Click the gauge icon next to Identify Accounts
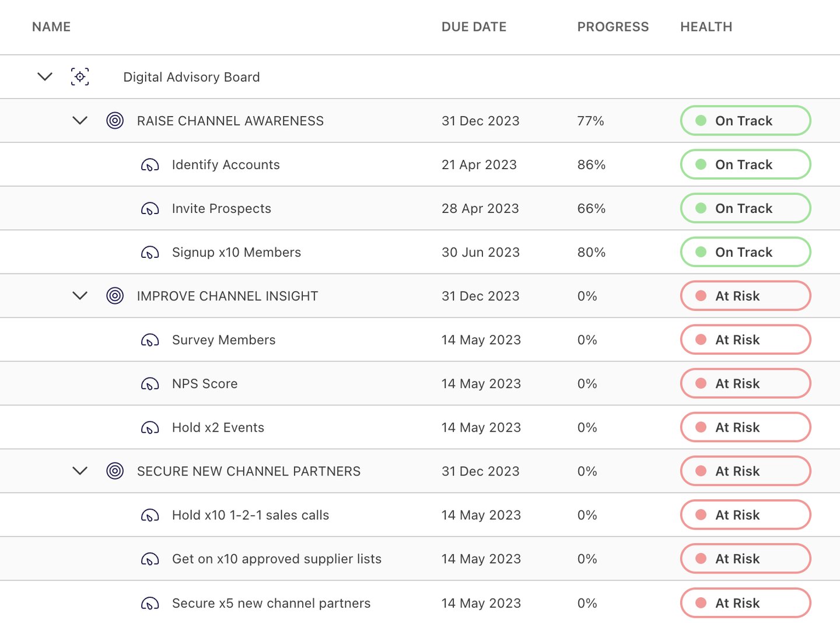Viewport: 840px width, 623px height. [150, 164]
